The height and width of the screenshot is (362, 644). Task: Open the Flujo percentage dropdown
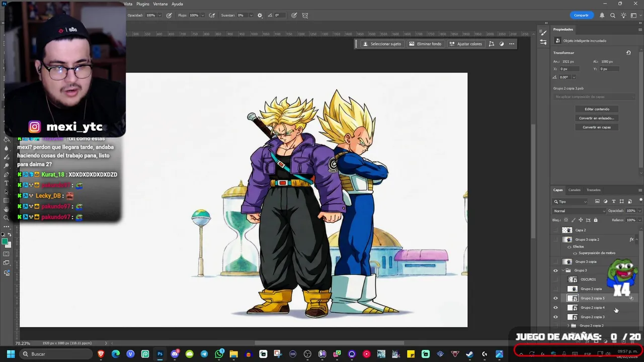click(x=202, y=16)
